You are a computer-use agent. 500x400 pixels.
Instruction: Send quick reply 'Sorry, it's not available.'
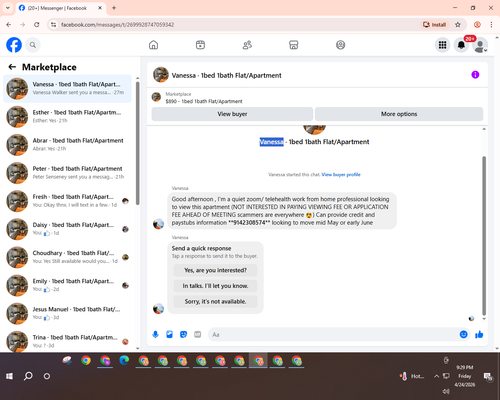(215, 302)
